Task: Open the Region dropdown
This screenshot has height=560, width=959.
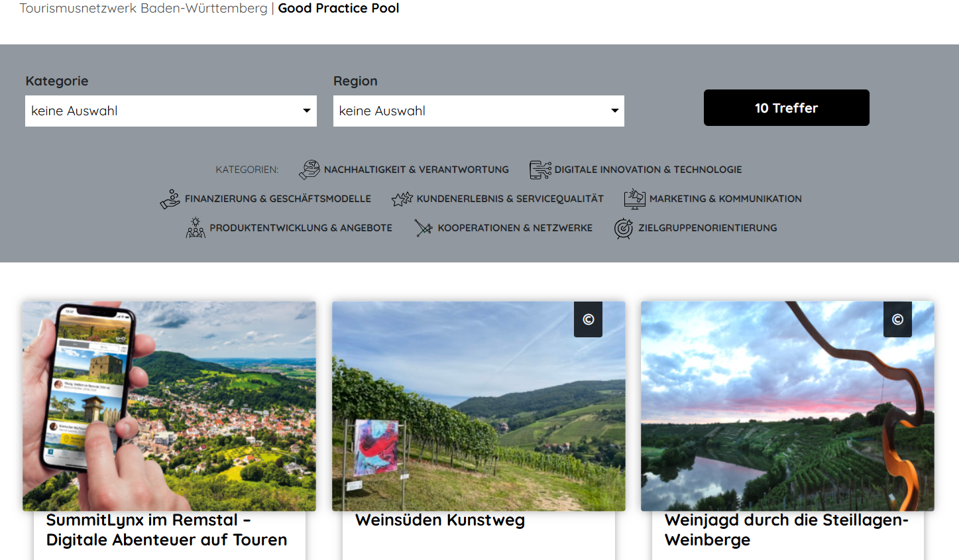Action: coord(478,111)
